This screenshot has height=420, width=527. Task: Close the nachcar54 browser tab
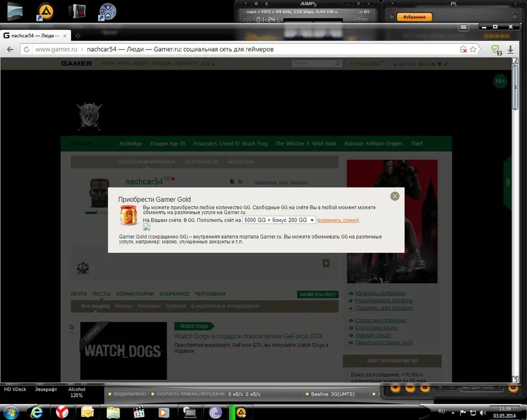coord(65,36)
